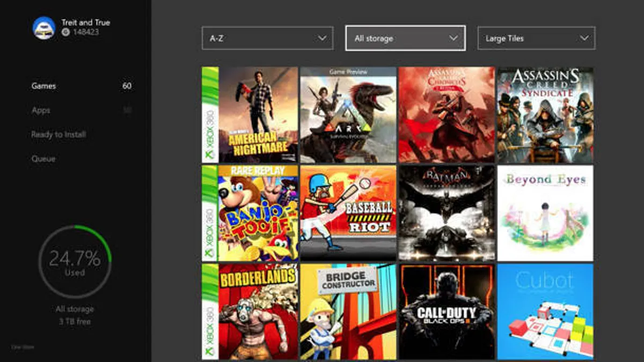Click the All storage 3 TB free text

pyautogui.click(x=75, y=313)
